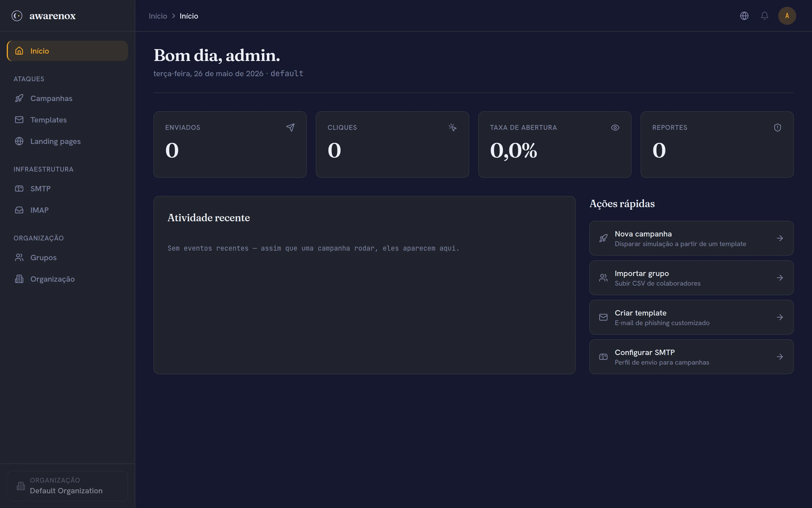This screenshot has height=508, width=812.
Task: Click the Ações rápidas heading
Action: coord(622,203)
